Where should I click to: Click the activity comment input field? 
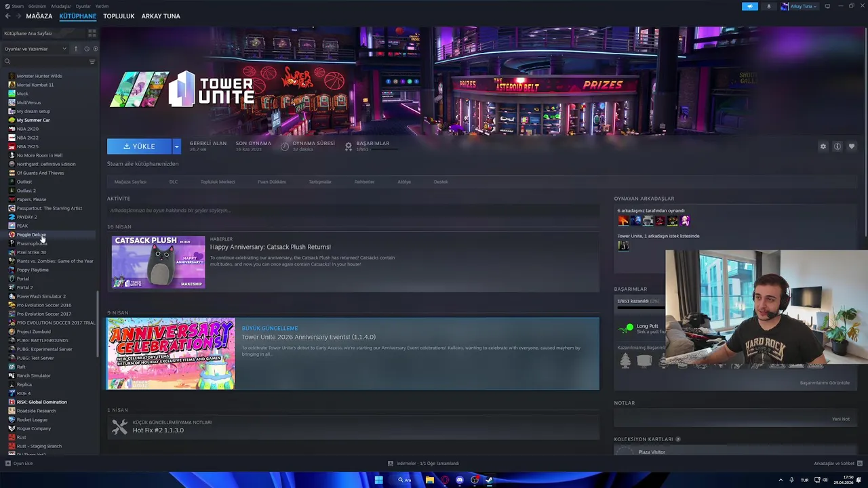pyautogui.click(x=353, y=211)
